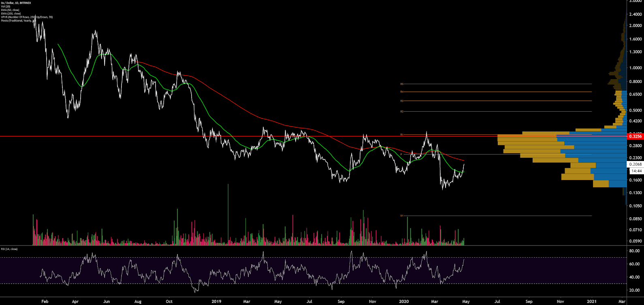This screenshot has height=305, width=644.
Task: Select the 'Vol (20)' indicator legend
Action: coord(6,6)
